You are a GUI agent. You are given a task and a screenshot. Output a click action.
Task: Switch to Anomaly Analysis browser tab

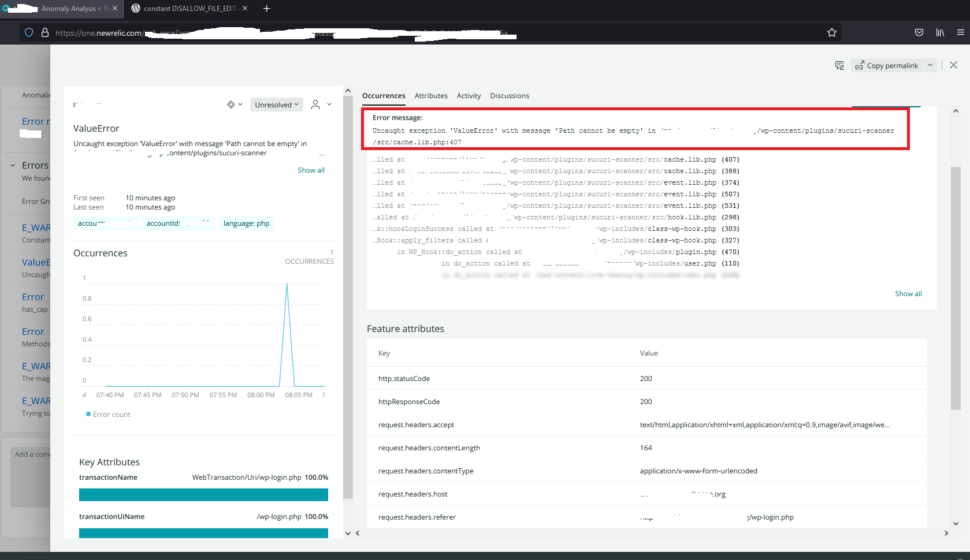61,8
